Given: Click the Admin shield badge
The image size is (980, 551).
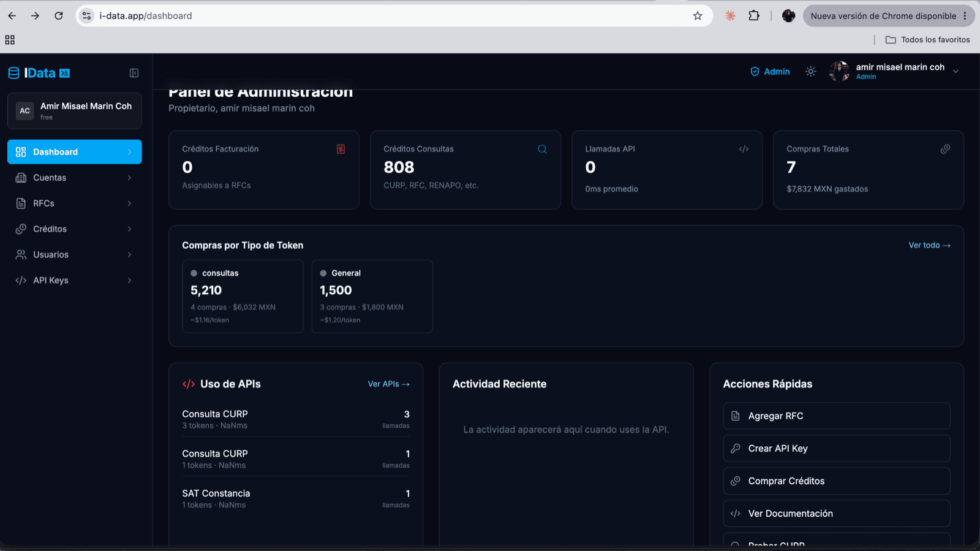Looking at the screenshot, I should click(x=770, y=72).
